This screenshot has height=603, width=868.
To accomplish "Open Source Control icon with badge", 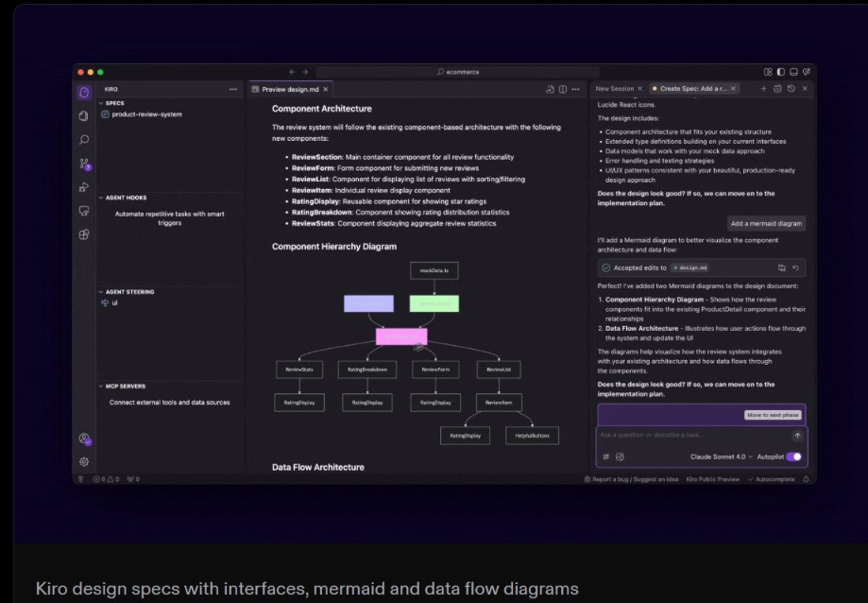I will point(84,164).
